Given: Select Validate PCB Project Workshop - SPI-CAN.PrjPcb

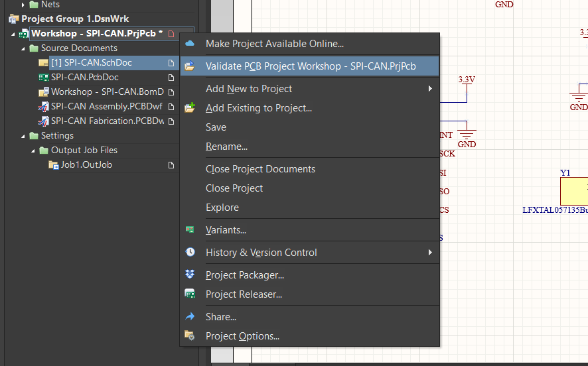Looking at the screenshot, I should pos(310,66).
